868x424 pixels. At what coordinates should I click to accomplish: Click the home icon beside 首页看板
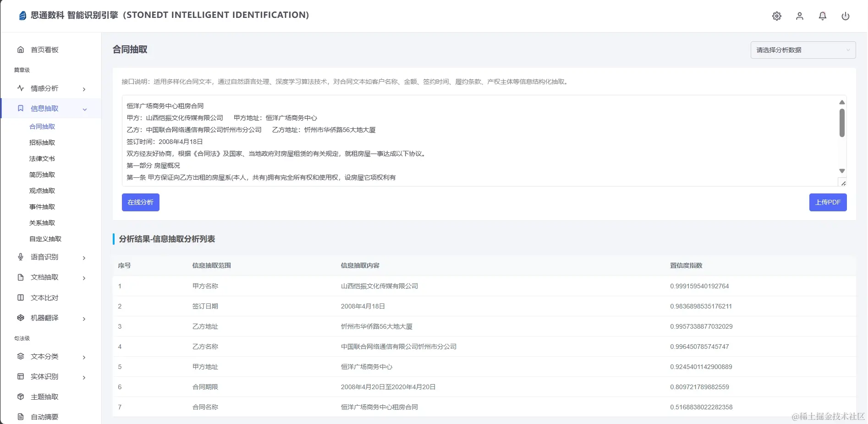[21, 50]
